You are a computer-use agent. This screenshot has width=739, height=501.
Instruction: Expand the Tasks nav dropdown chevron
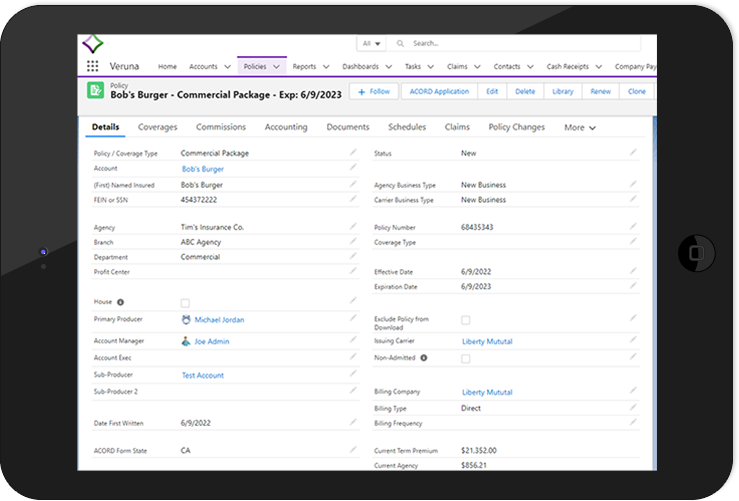430,66
